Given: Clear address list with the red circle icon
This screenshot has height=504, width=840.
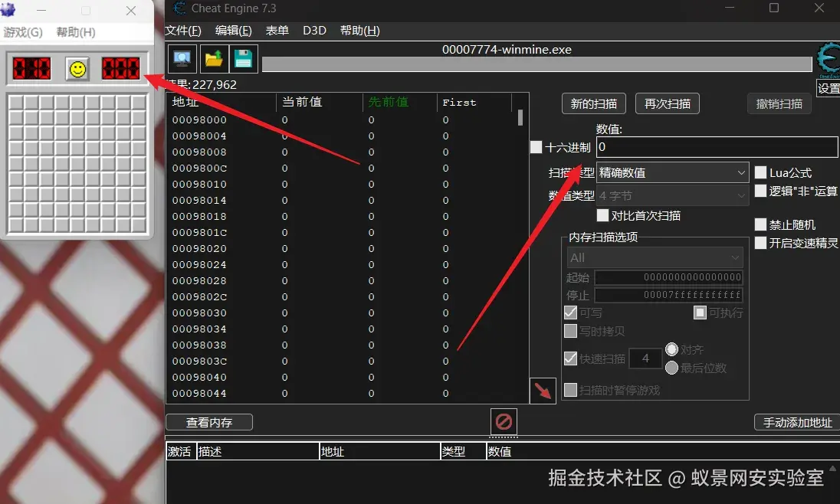Looking at the screenshot, I should (504, 421).
